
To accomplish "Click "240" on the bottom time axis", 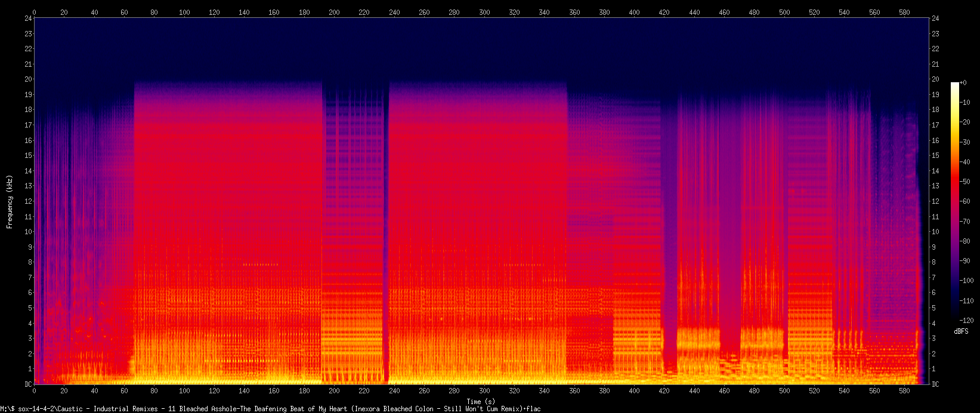I will click(394, 392).
